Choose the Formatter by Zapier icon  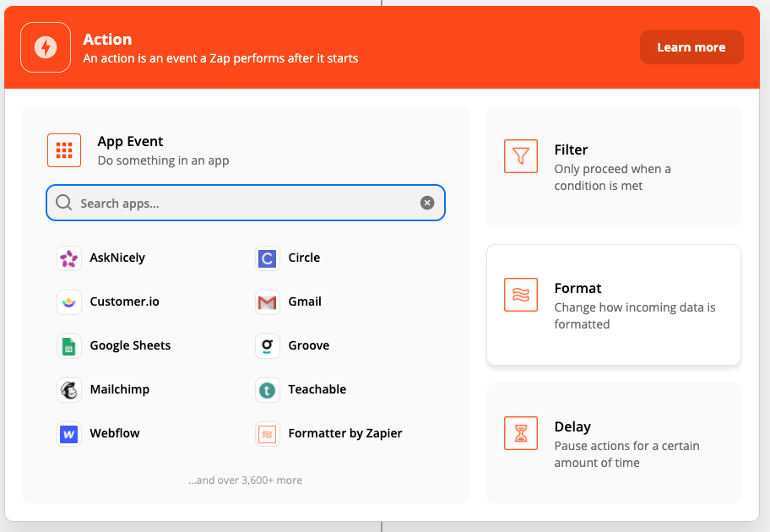[268, 434]
